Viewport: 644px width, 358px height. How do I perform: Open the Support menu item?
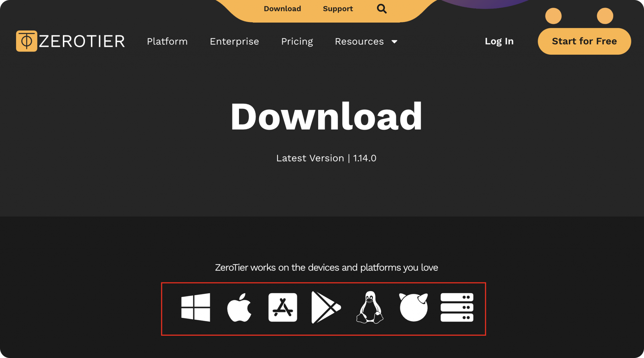[x=338, y=8]
